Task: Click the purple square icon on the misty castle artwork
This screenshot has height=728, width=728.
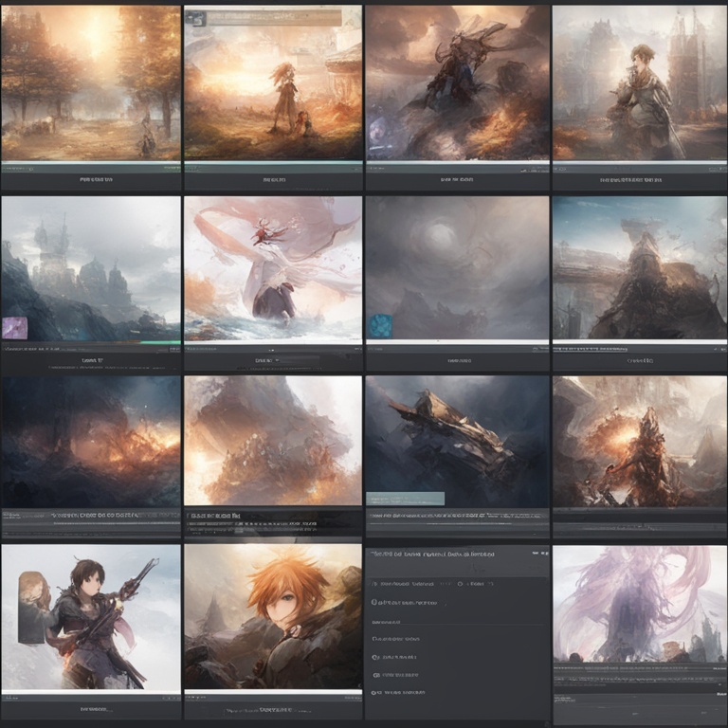Action: point(14,328)
